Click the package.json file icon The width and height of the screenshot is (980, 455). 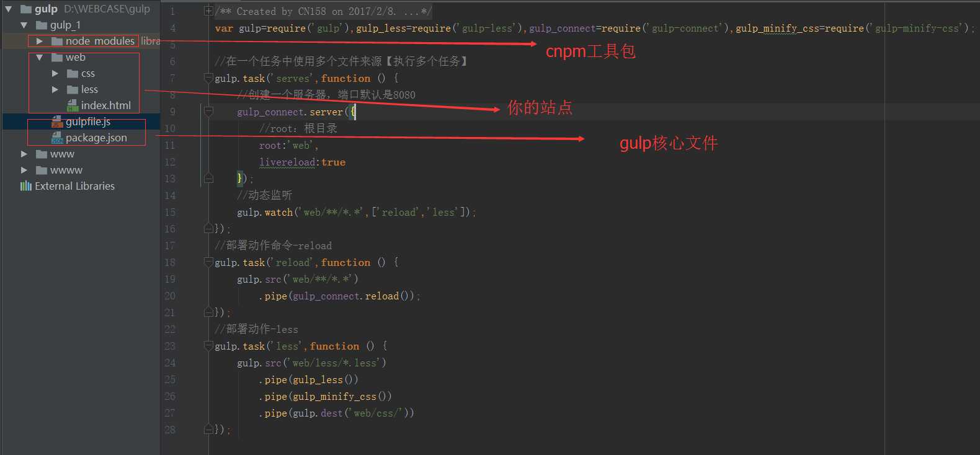coord(57,138)
